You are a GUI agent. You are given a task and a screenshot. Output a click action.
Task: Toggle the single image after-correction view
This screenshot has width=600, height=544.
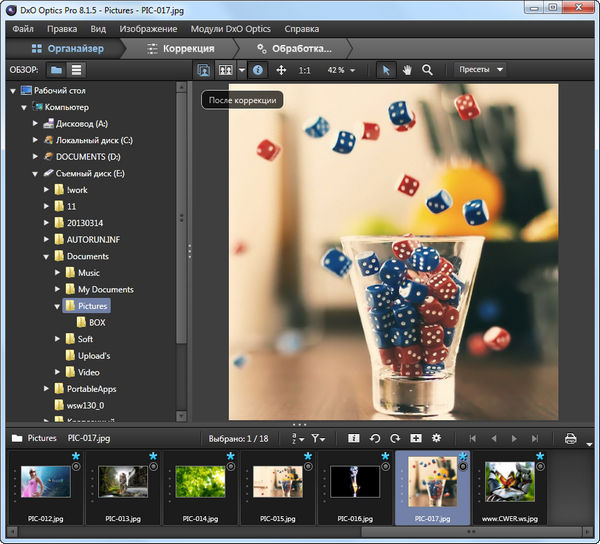204,70
